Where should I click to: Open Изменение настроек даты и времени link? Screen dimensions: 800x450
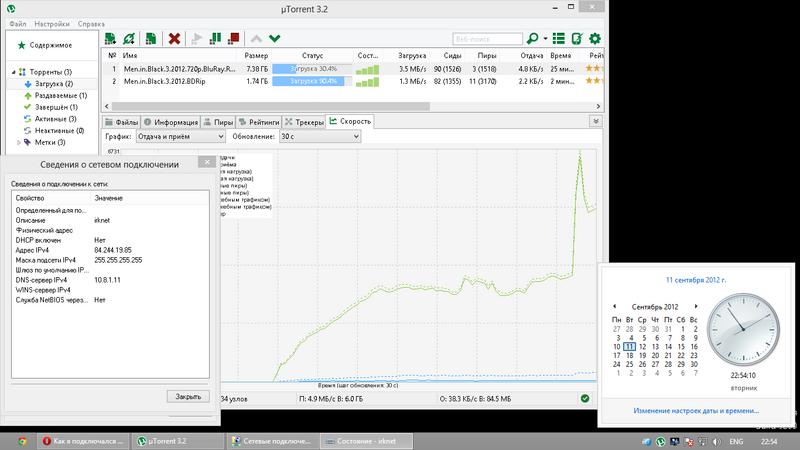click(696, 410)
